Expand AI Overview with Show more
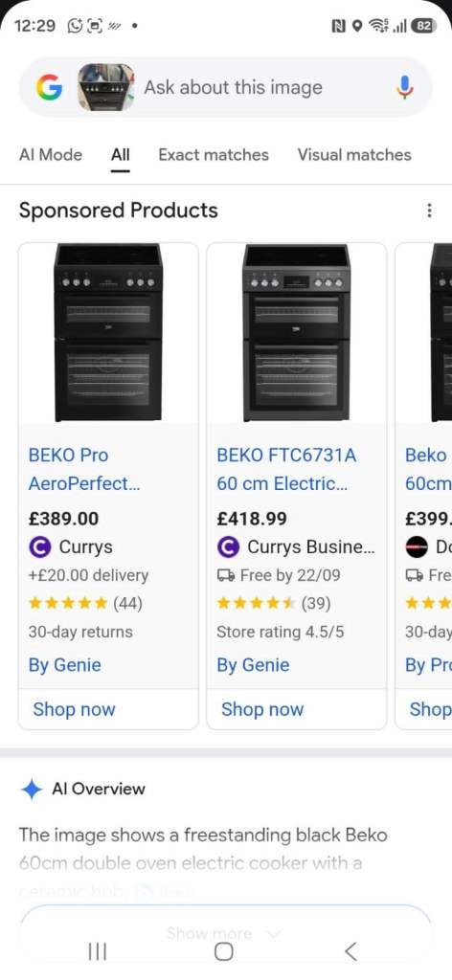Screen dimensions: 452x980 217,933
